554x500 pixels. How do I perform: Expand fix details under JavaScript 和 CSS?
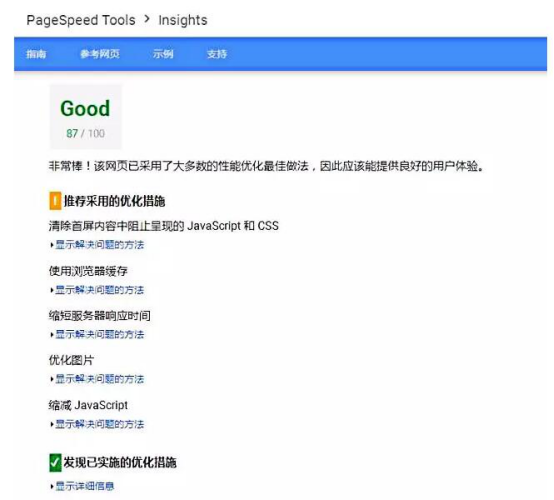click(x=98, y=245)
